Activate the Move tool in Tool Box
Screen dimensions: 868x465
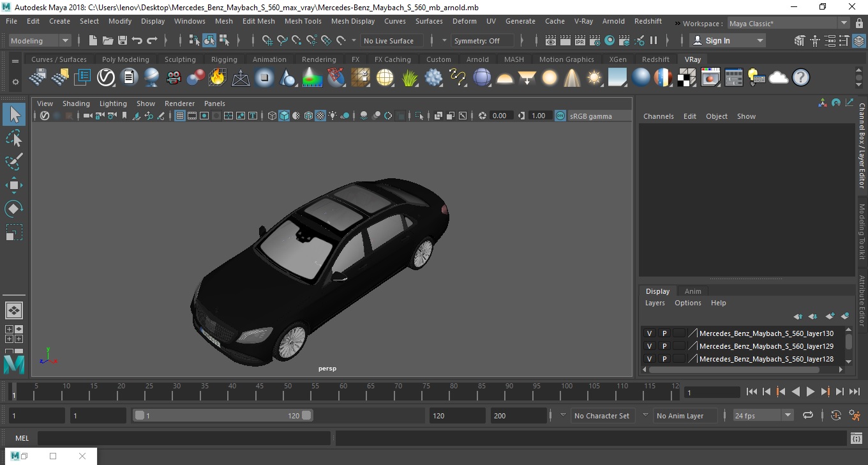[14, 185]
